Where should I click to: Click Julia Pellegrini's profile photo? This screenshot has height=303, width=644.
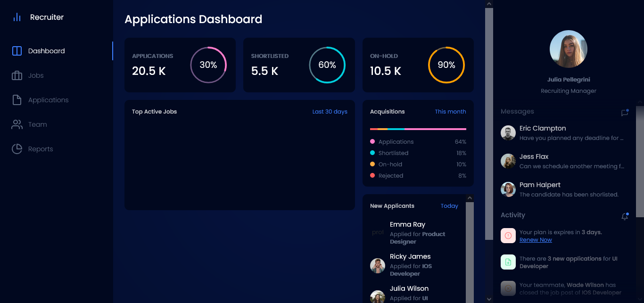pyautogui.click(x=568, y=49)
